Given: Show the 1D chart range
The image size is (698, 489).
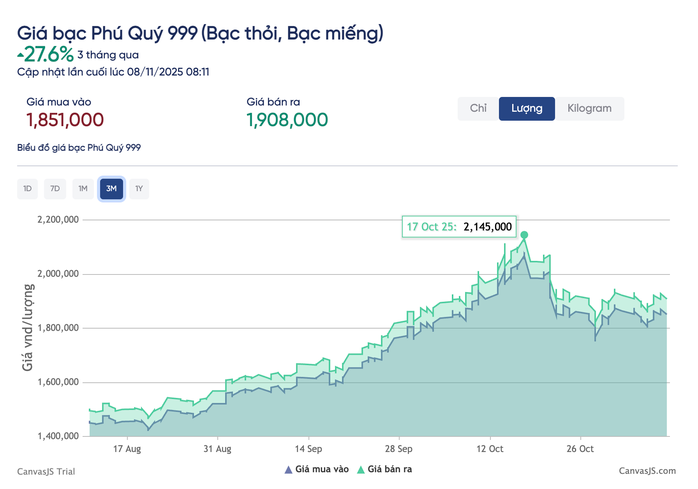Looking at the screenshot, I should 28,188.
